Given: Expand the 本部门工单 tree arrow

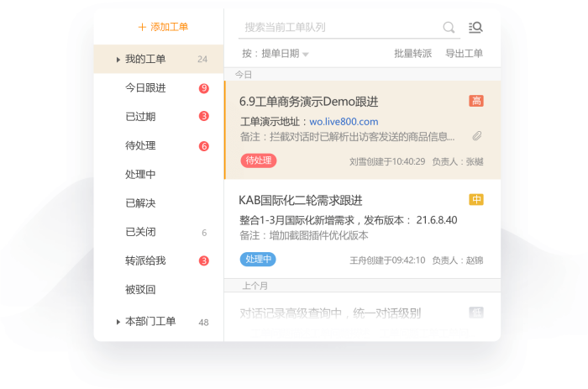Looking at the screenshot, I should 118,322.
